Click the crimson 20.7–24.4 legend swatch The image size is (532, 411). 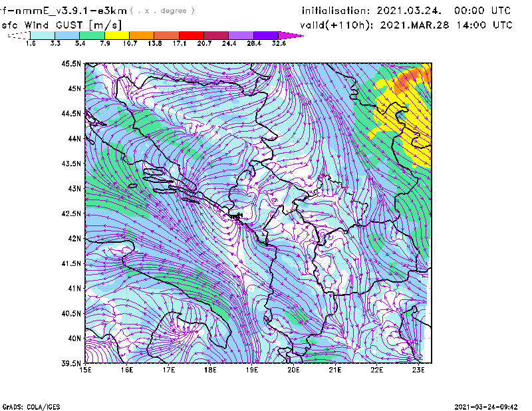[216, 35]
